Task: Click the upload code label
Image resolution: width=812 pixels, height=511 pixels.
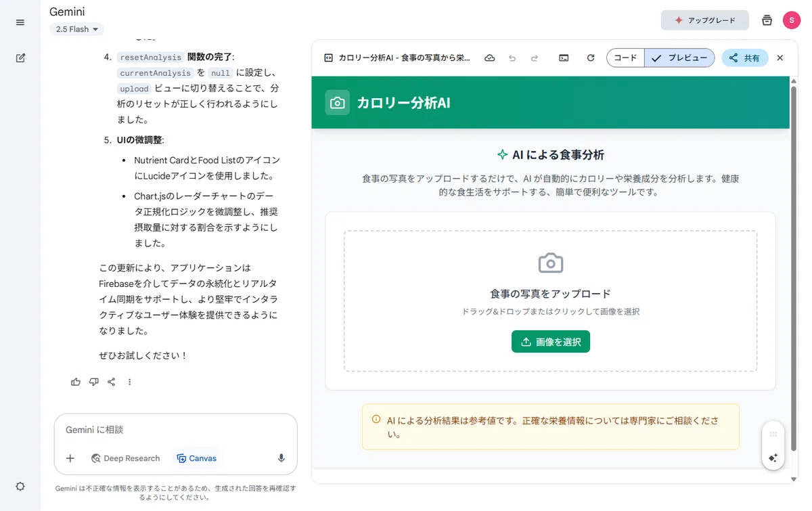Action: (x=134, y=89)
